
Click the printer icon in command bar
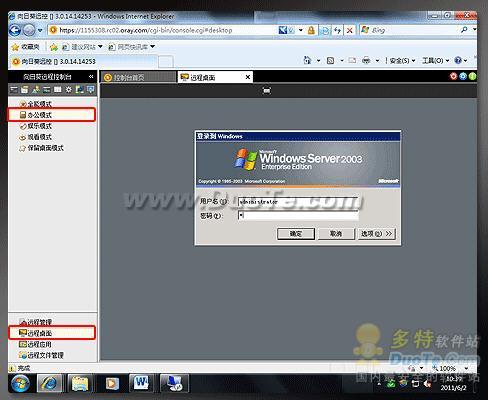tap(366, 61)
